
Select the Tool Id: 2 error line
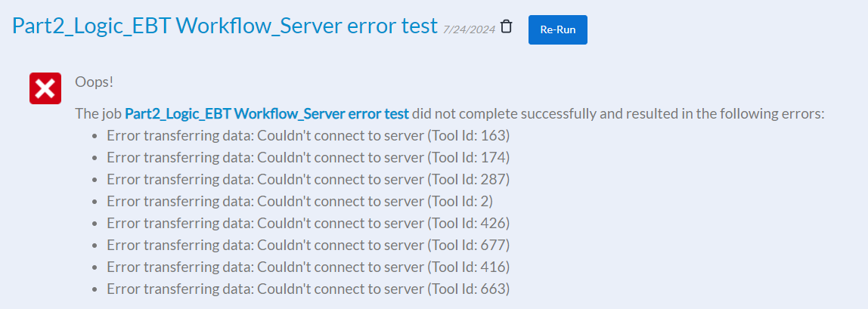click(299, 202)
